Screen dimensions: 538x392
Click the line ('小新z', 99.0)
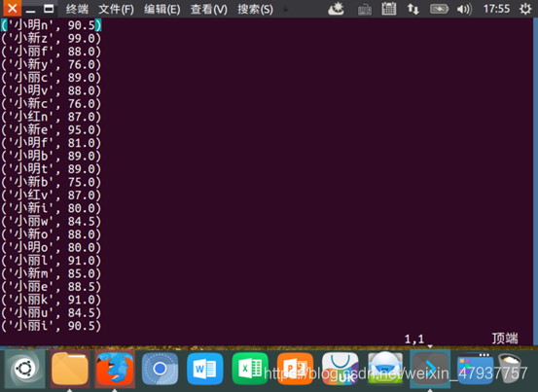point(52,38)
